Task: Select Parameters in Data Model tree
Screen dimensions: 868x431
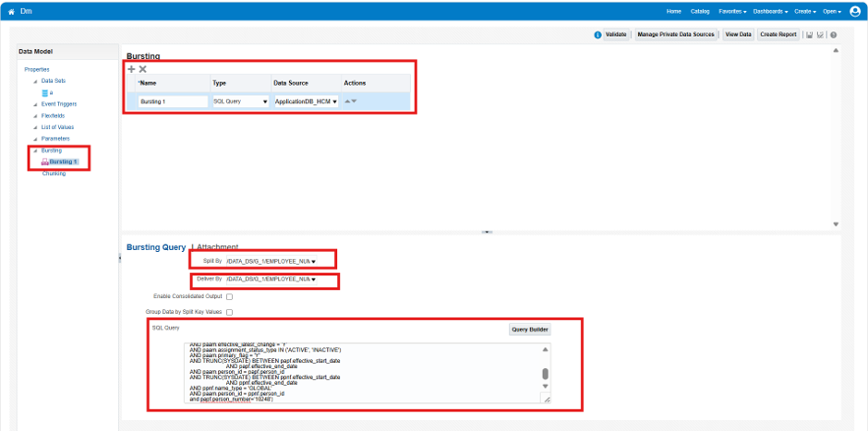Action: click(55, 138)
